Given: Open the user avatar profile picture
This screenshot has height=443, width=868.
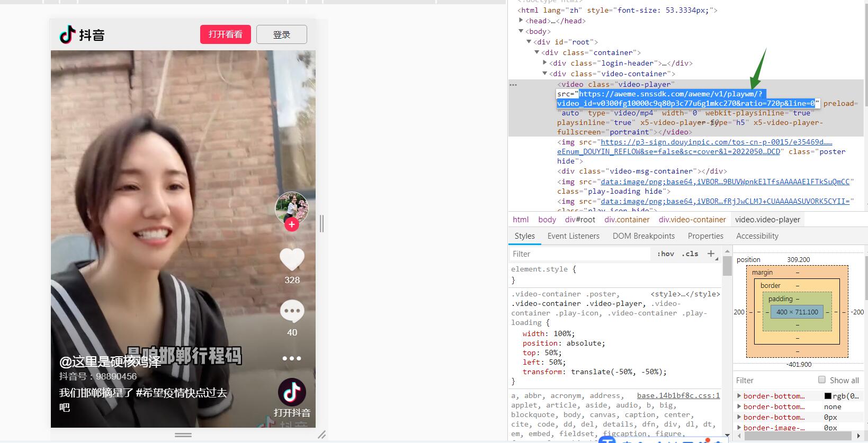Looking at the screenshot, I should click(x=292, y=207).
